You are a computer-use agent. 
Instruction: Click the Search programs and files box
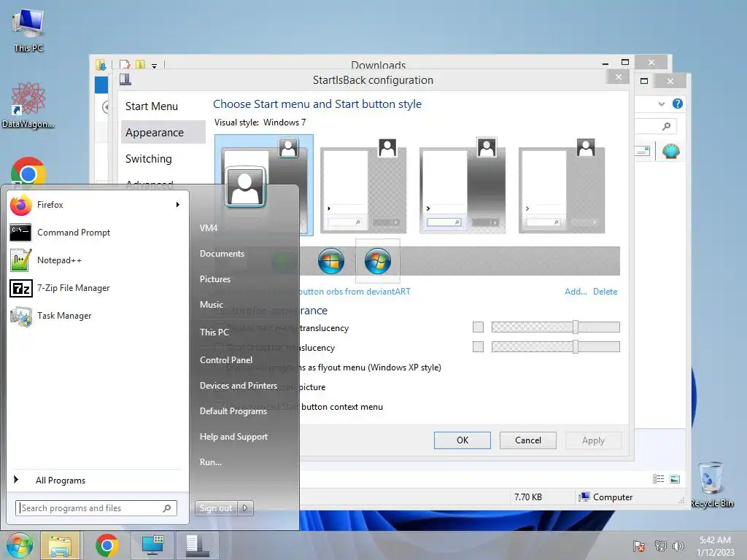click(96, 508)
